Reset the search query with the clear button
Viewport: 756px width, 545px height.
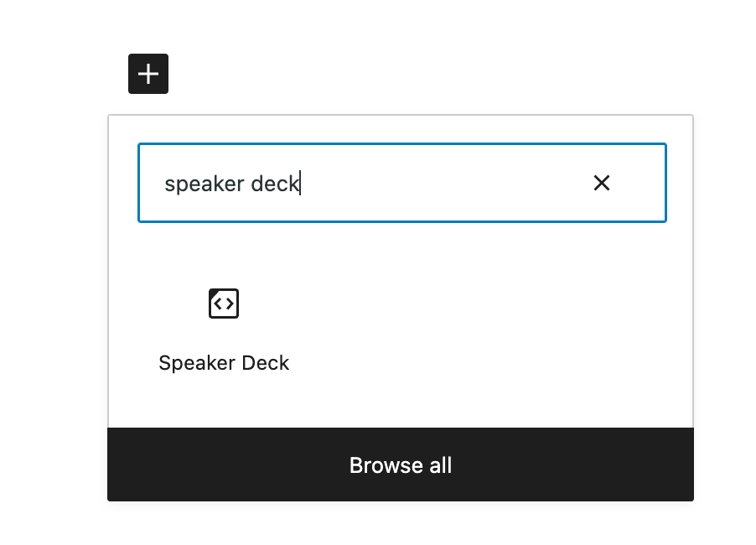[602, 183]
